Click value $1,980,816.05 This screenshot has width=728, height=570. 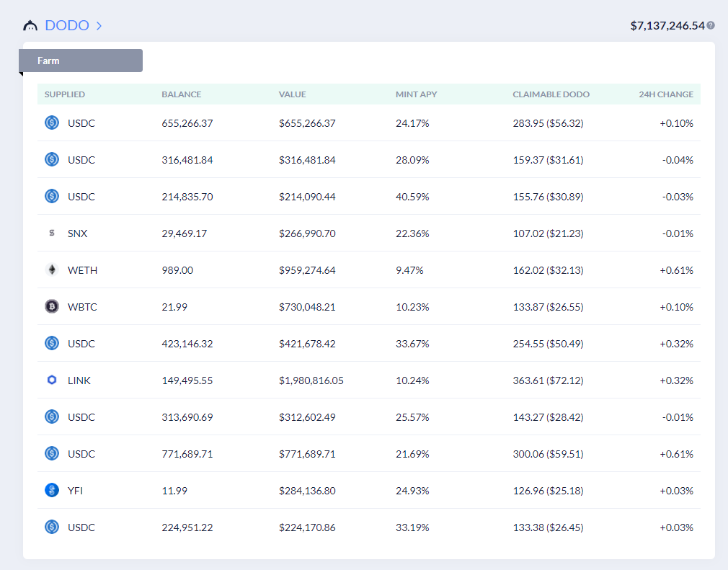[311, 380]
